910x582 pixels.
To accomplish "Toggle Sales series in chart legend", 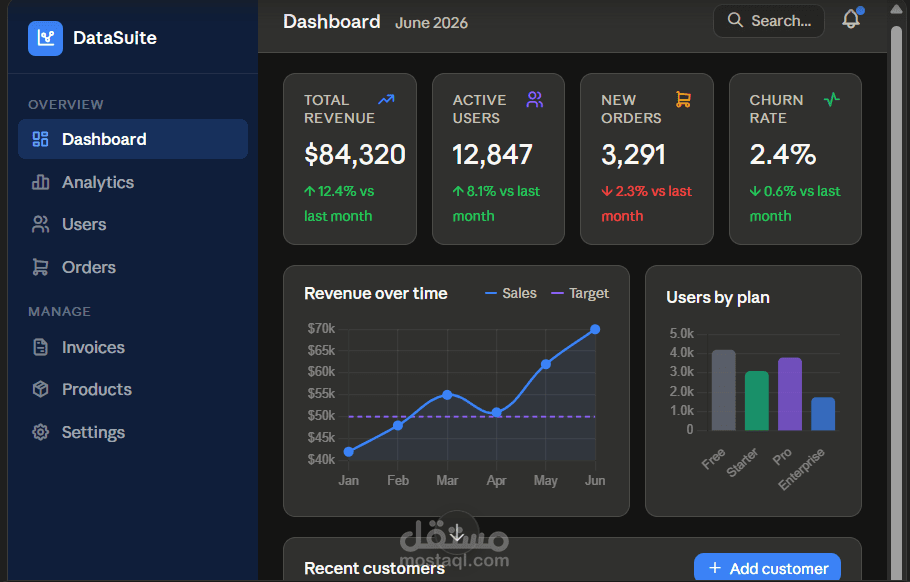I will coord(511,294).
